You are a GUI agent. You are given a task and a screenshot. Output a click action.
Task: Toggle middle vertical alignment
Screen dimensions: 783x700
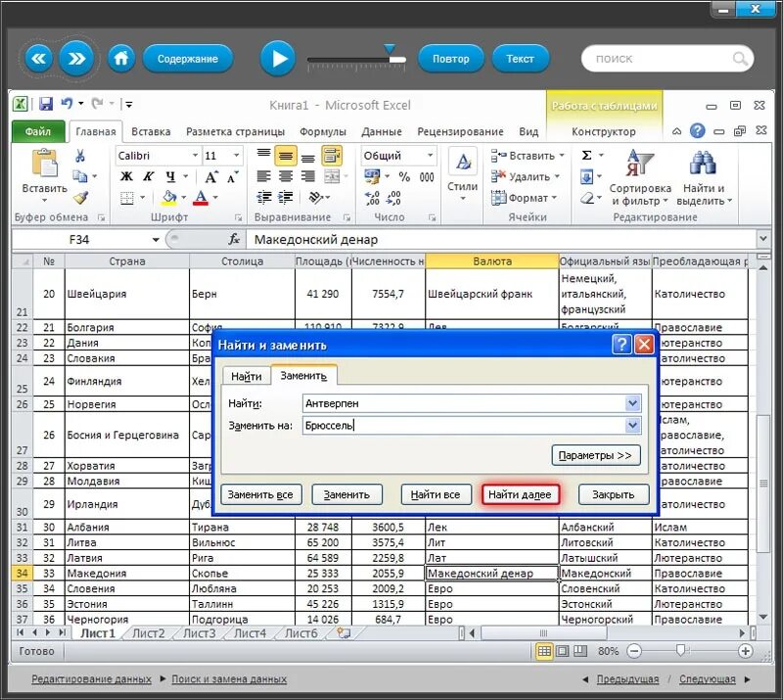(286, 156)
